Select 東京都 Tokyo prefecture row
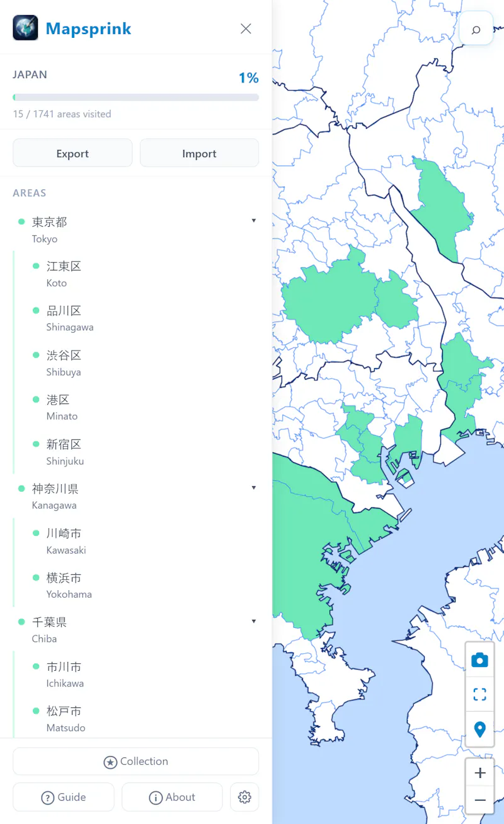The image size is (504, 824). [x=135, y=230]
